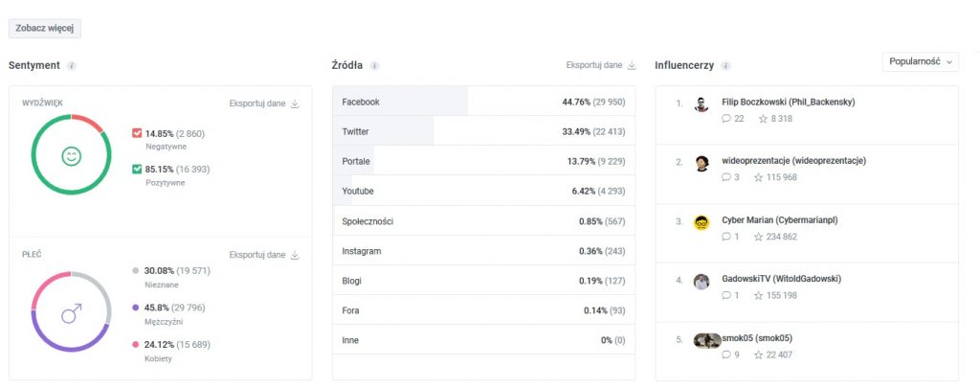Click the download icon in Płeć panel
Screen dimensions: 980x389
click(x=295, y=255)
